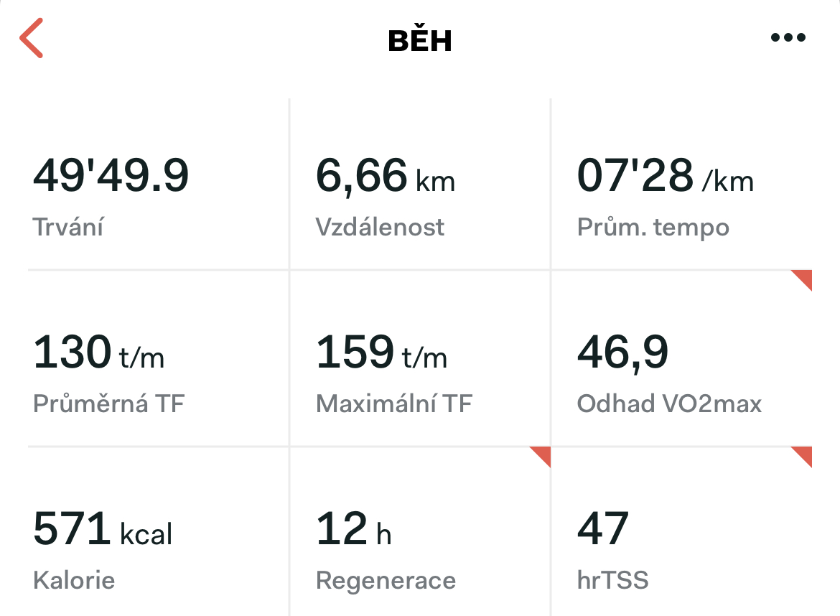Open Regenerace 12 h details
Viewport: 840px width, 616px height.
[x=420, y=531]
